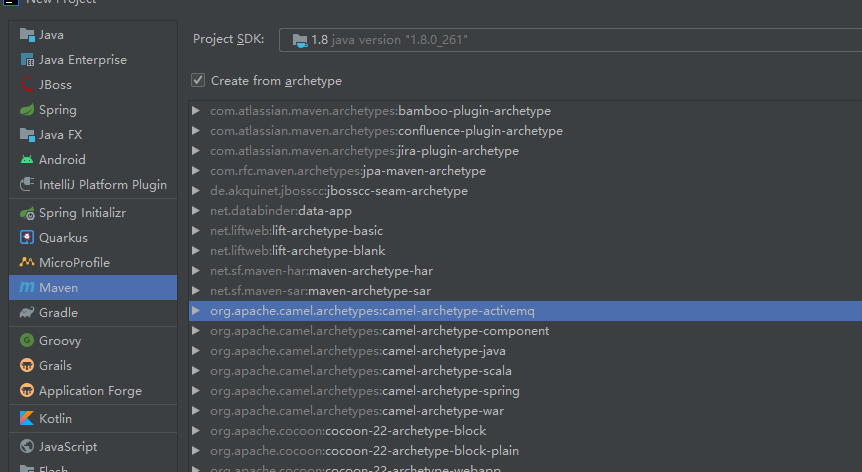Click the Spring leaf icon
This screenshot has width=862, height=472.
point(27,109)
